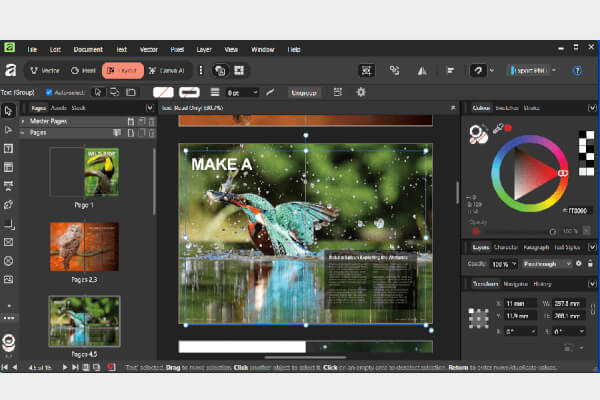This screenshot has height=400, width=600.
Task: Open the Layer menu
Action: click(x=204, y=49)
